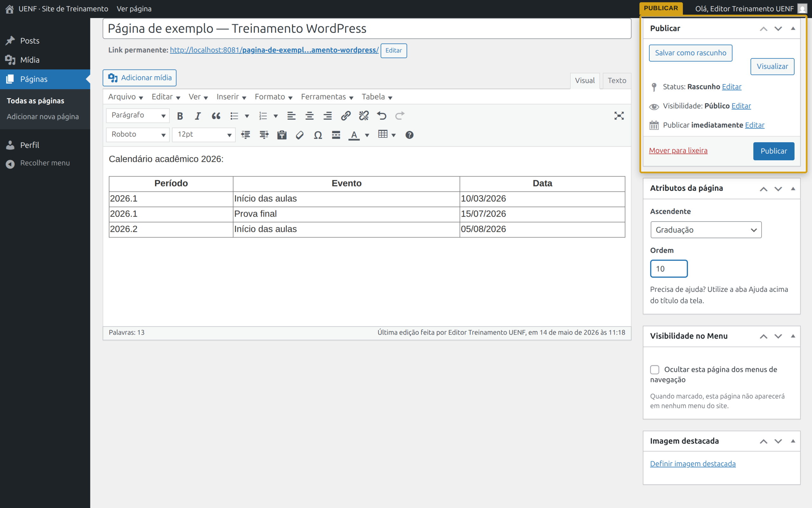Switch to Visual editor tab
Viewport: 812px width, 508px height.
click(x=585, y=81)
